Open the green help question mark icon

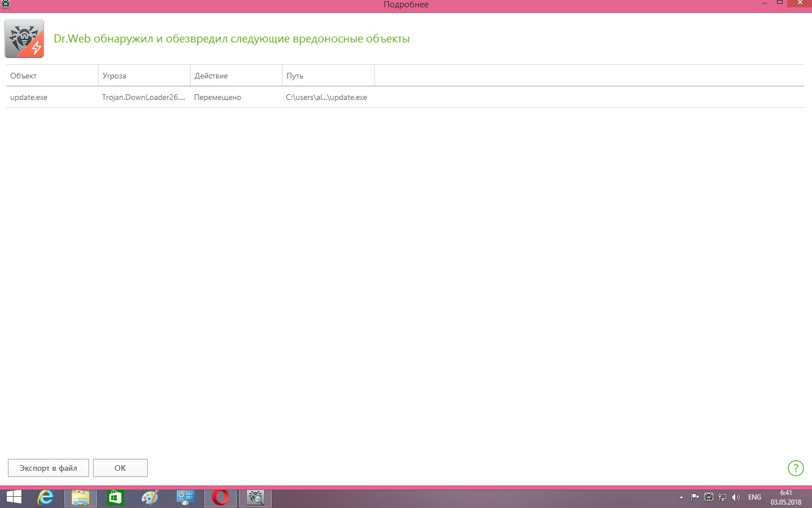click(x=796, y=468)
